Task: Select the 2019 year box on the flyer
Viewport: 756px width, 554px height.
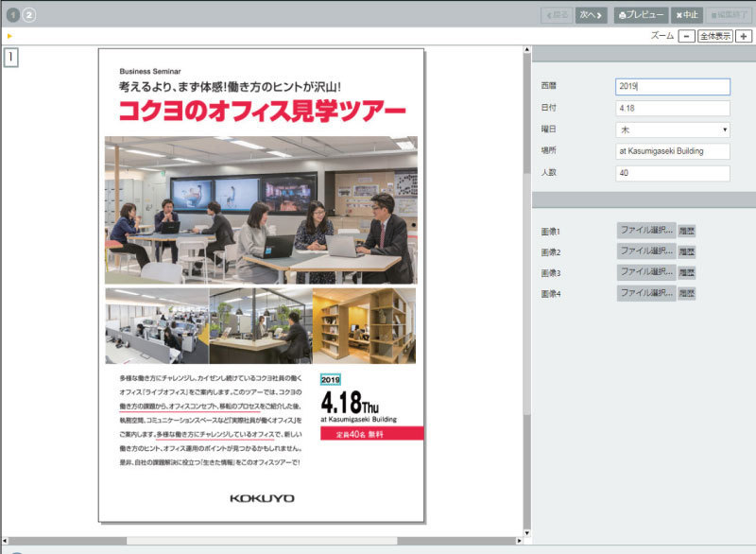Action: click(331, 379)
